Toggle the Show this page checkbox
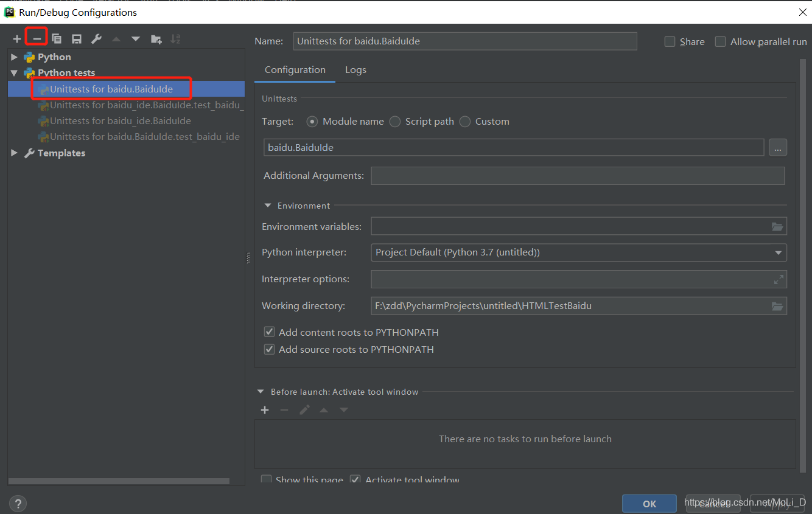The width and height of the screenshot is (812, 514). click(266, 479)
